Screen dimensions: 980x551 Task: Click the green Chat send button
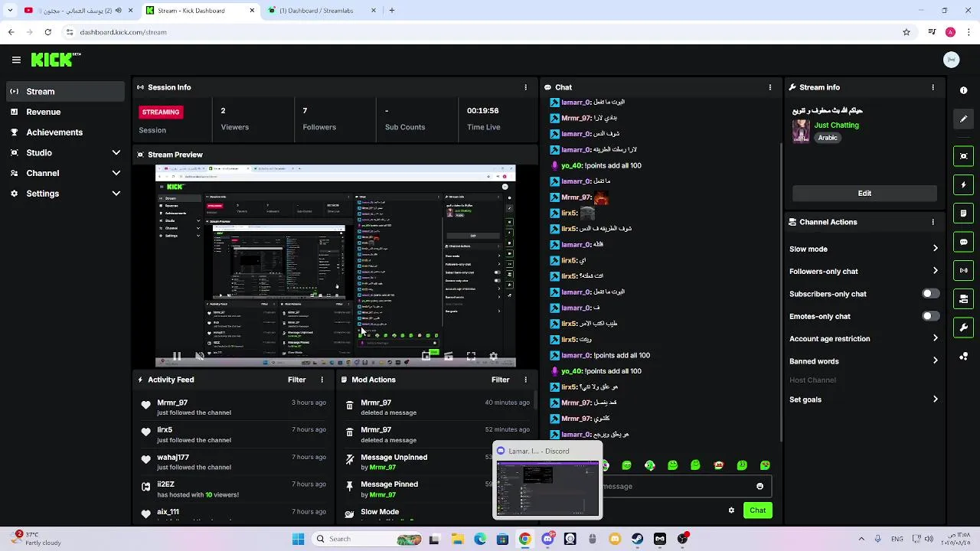point(757,510)
